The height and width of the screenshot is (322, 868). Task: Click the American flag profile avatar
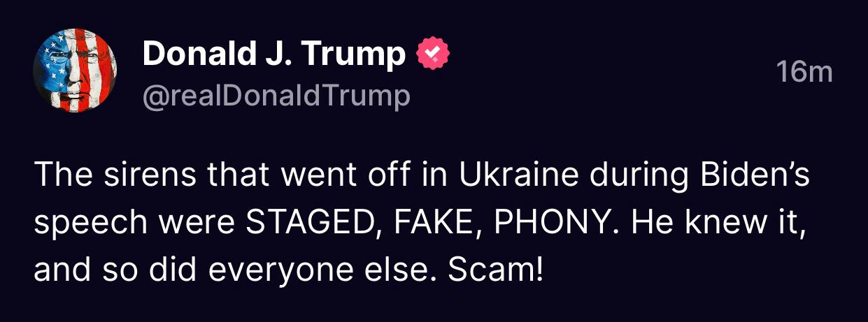coord(75,71)
